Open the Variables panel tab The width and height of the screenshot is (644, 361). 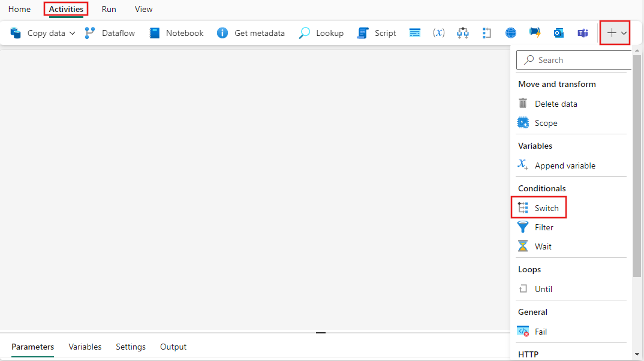85,347
